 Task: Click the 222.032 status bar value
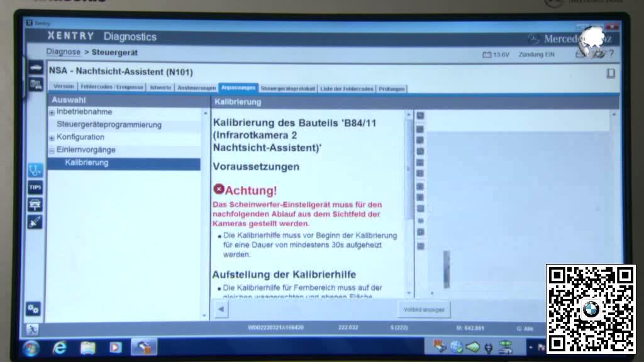tap(348, 327)
